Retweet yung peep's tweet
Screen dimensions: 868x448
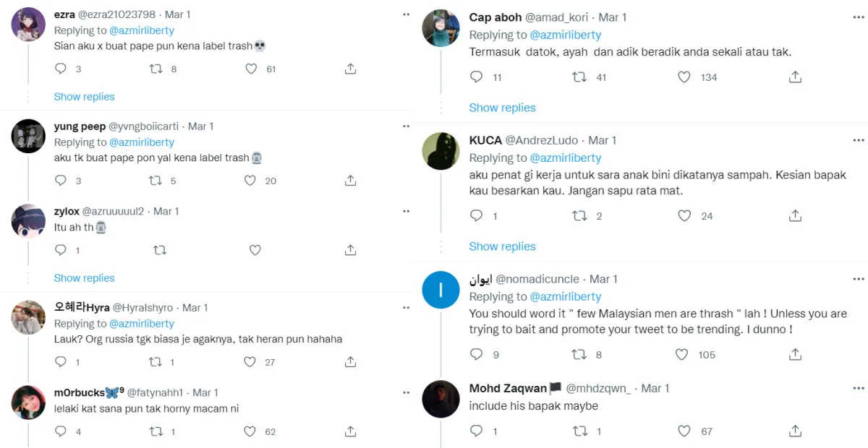155,181
